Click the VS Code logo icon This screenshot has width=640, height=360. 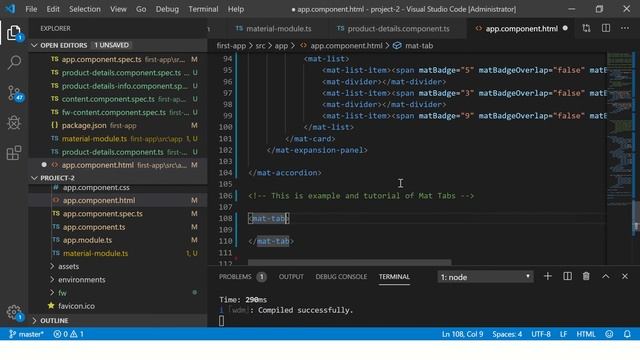[x=10, y=9]
